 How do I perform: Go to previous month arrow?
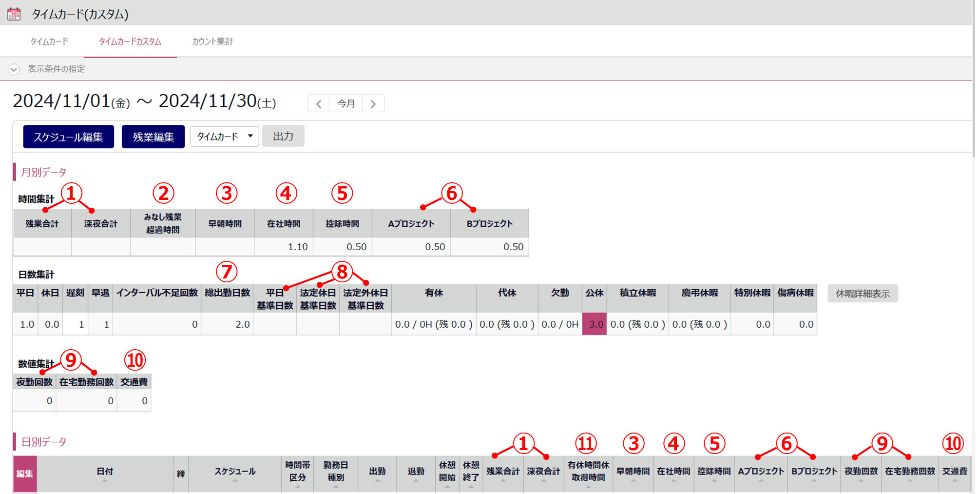pos(319,103)
